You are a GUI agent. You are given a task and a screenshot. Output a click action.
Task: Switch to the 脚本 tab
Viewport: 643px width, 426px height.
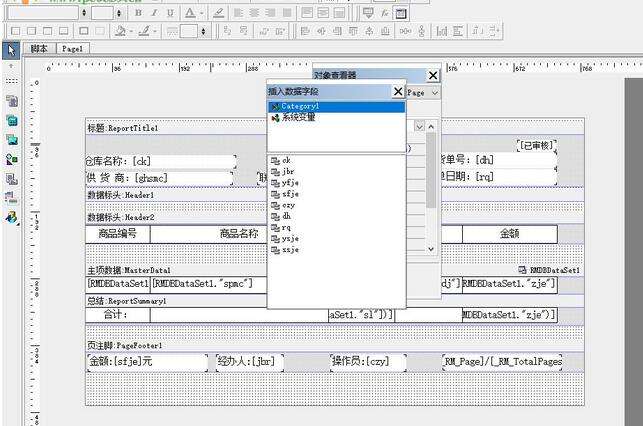pos(40,48)
